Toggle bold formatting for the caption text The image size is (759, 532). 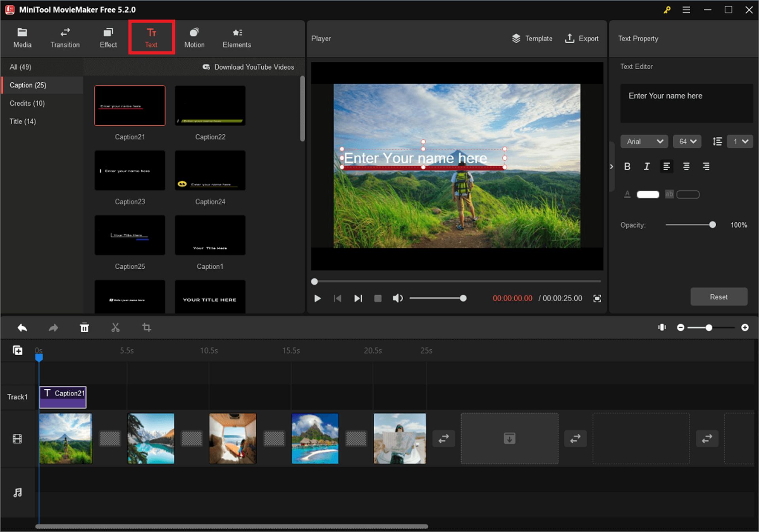627,166
